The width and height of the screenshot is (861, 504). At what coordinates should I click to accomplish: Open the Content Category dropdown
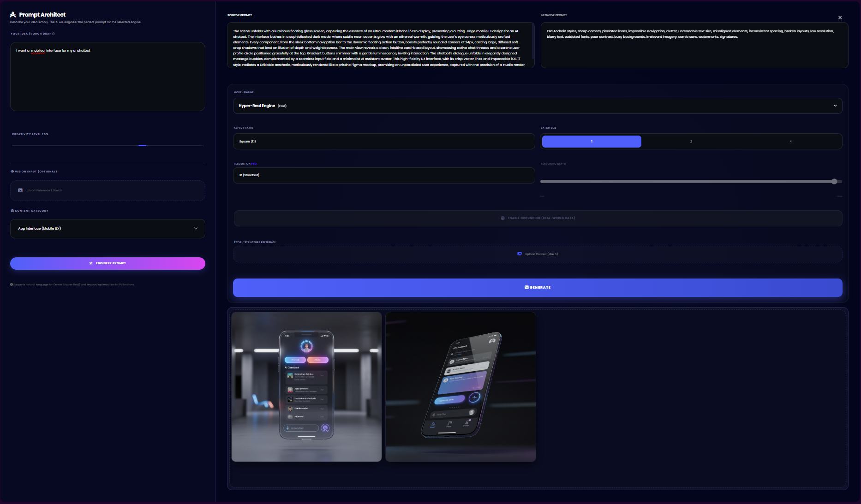(108, 229)
